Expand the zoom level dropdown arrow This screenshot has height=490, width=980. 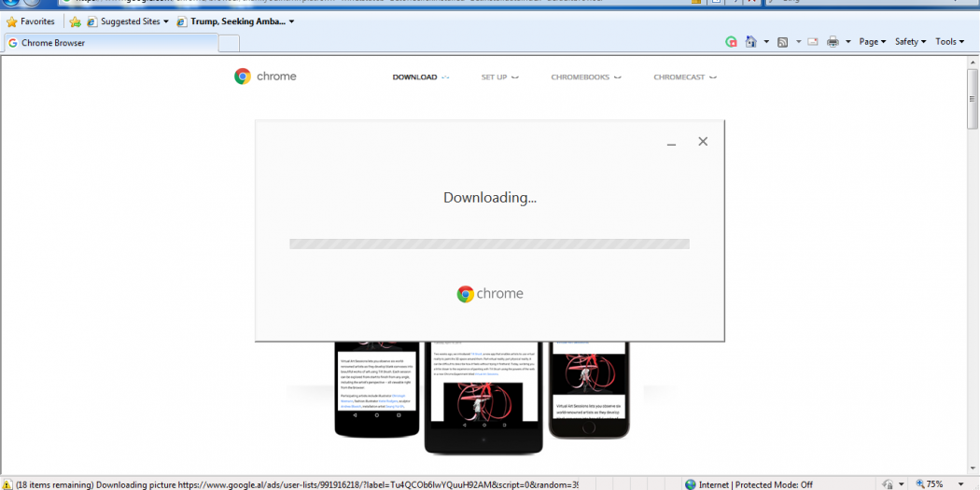tap(961, 485)
